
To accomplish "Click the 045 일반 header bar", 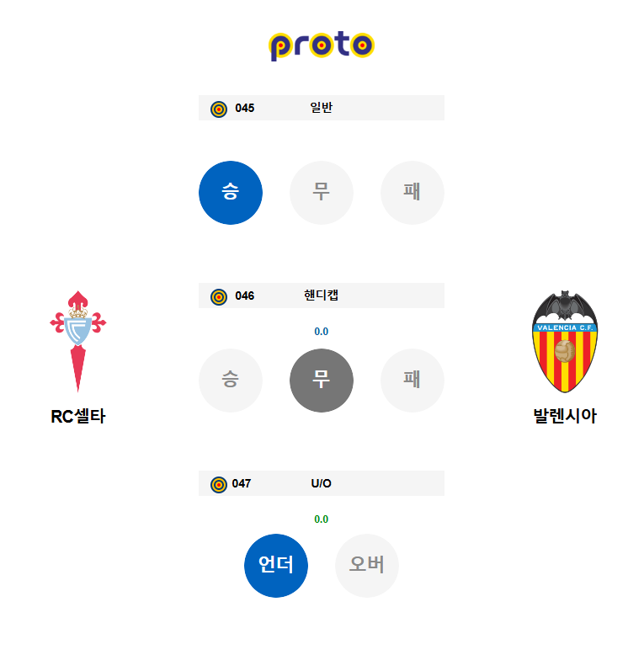I will click(322, 108).
